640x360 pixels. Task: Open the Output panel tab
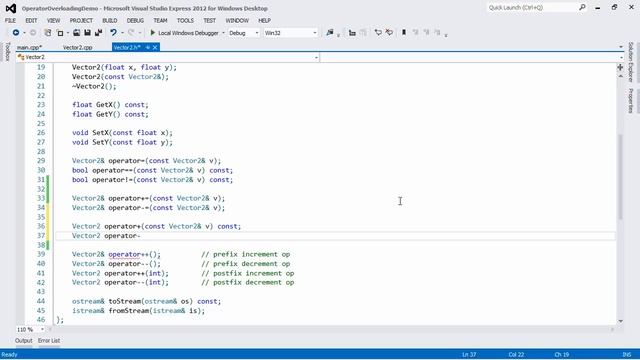pos(24,340)
